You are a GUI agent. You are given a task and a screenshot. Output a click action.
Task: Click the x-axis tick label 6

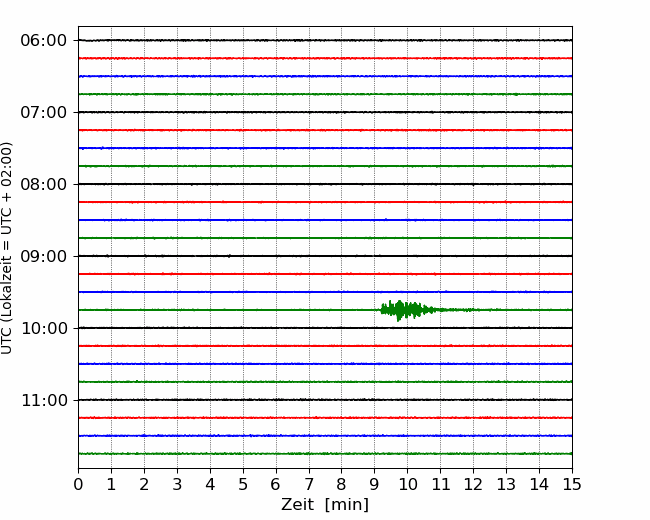(276, 484)
